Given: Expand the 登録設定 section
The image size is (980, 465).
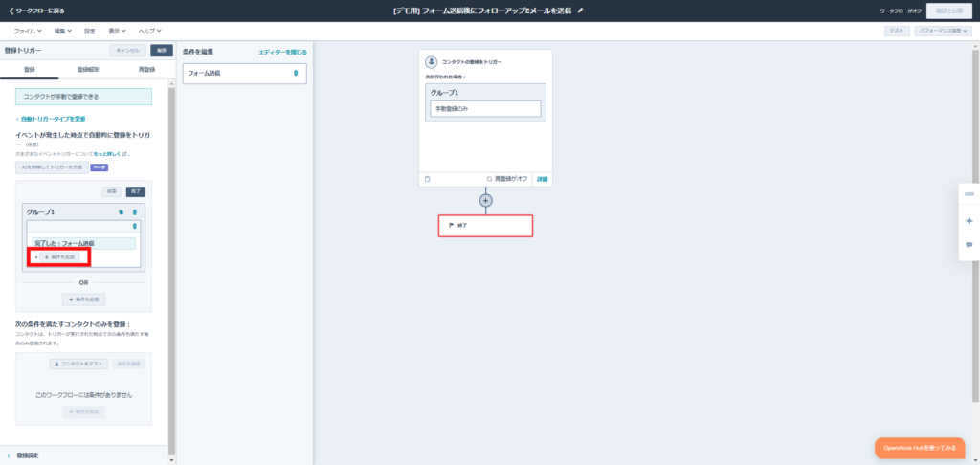Looking at the screenshot, I should [x=28, y=455].
